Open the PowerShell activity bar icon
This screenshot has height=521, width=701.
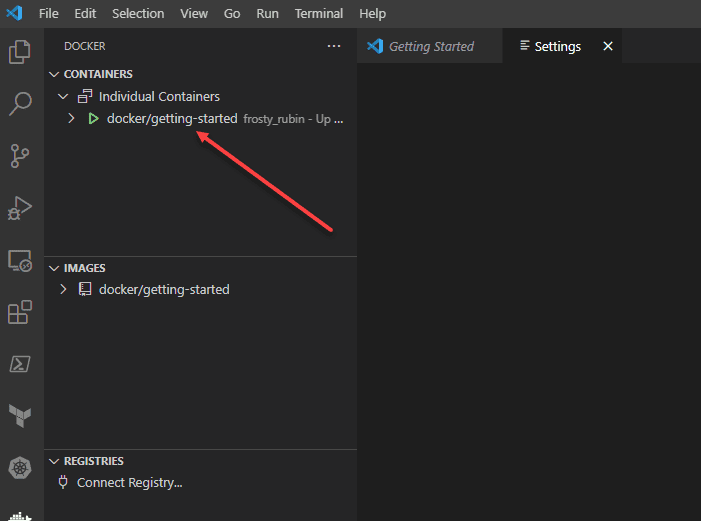(20, 364)
